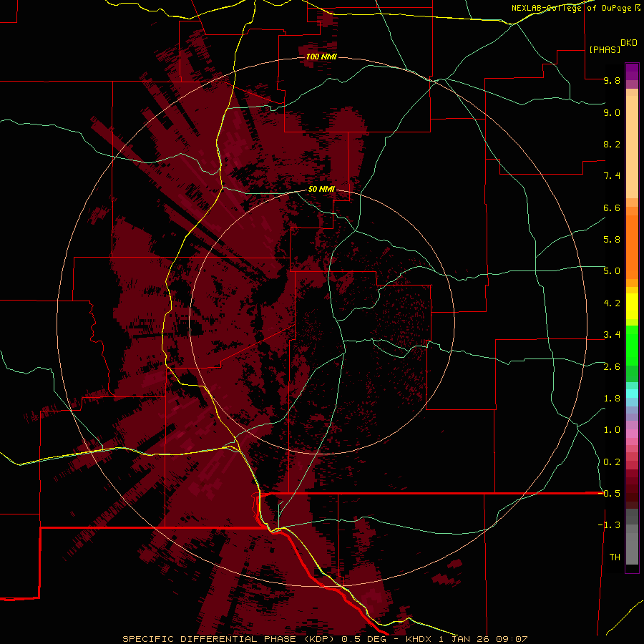Click the 6.6 value on color scale

coord(612,208)
